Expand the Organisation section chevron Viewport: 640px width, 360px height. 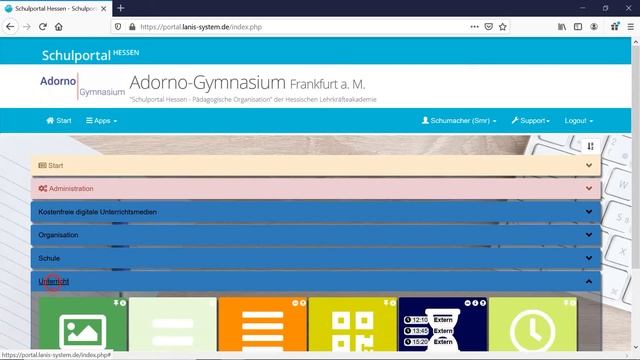(589, 235)
